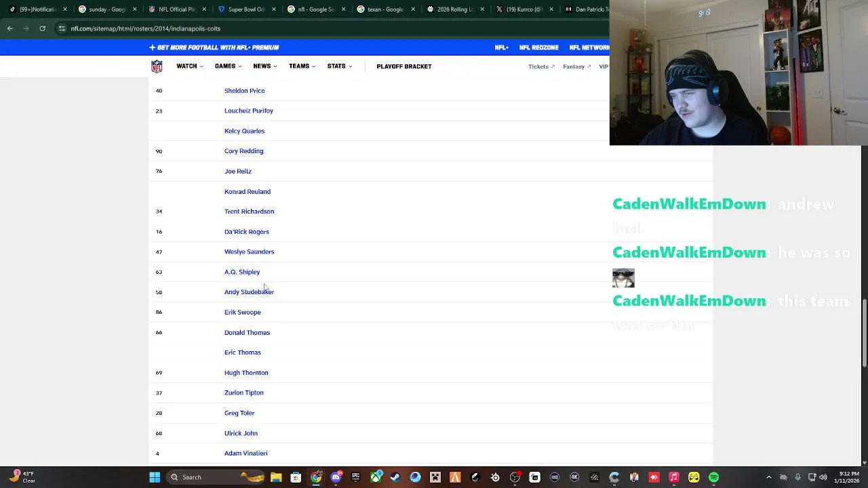Open Minecraft from the taskbar

tap(435, 477)
